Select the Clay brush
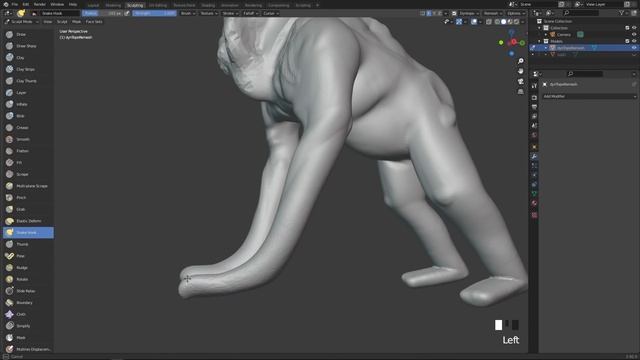Viewport: 640px width, 360px height. 28,58
